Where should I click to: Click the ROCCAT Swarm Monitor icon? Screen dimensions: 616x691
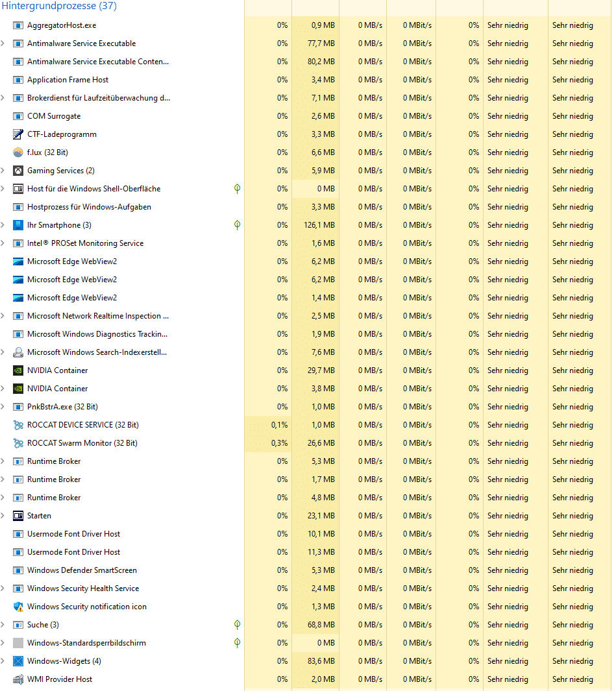pyautogui.click(x=18, y=443)
